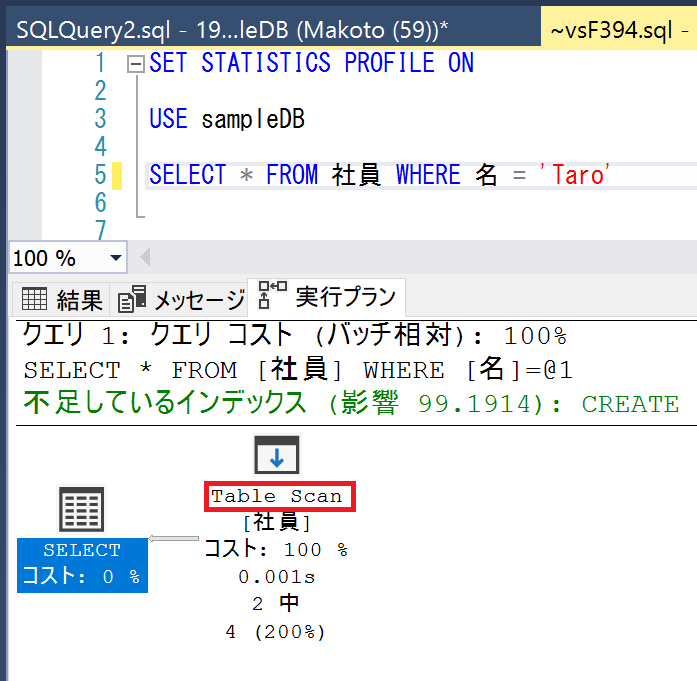
Task: Click the 2 中 rows value in plan
Action: click(x=276, y=604)
